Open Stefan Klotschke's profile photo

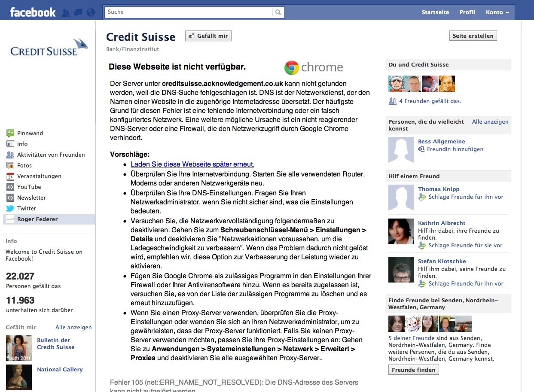pos(401,270)
